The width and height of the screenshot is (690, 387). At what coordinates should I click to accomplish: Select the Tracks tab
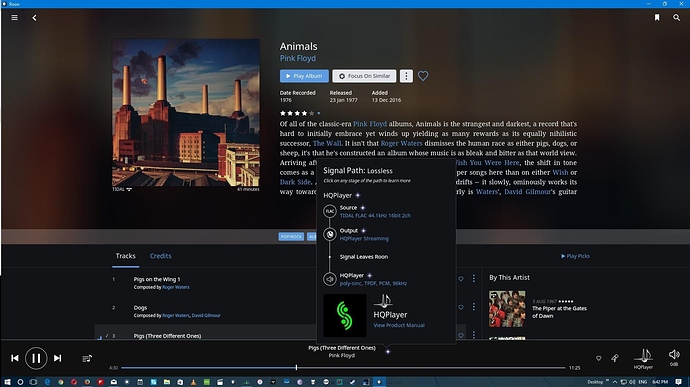[x=125, y=256]
